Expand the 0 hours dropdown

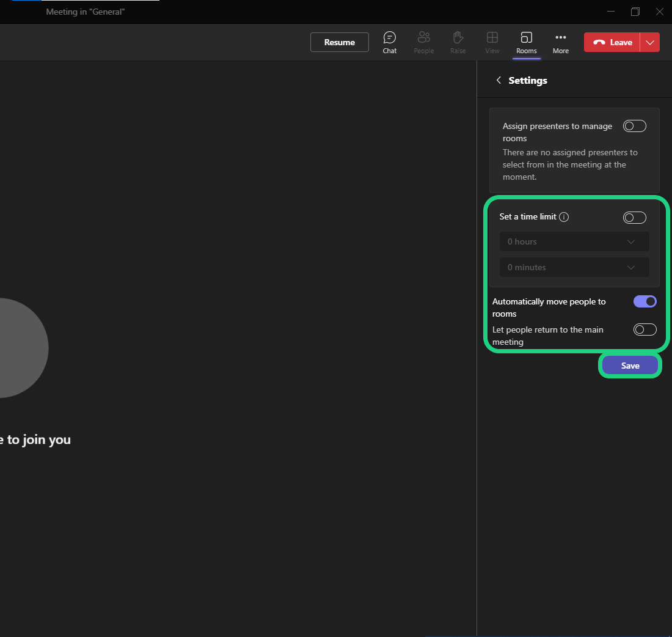574,242
